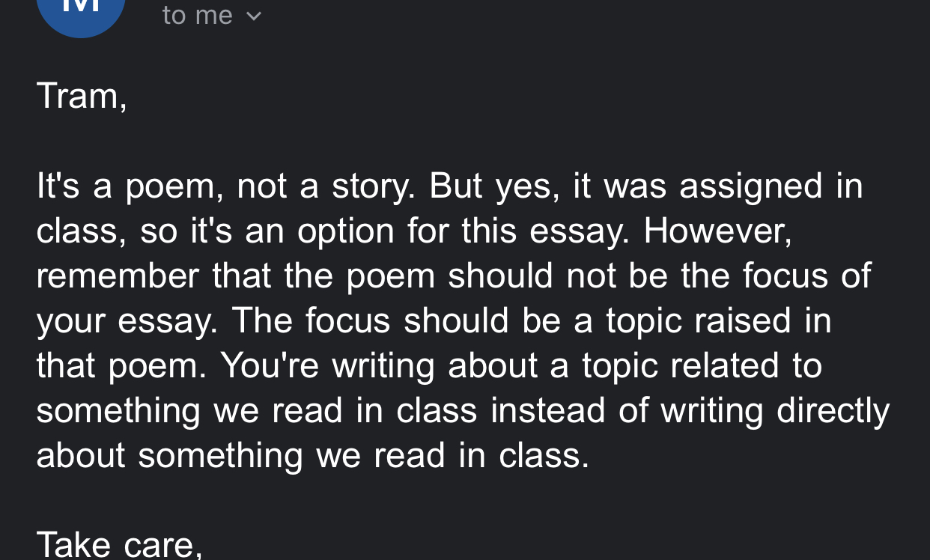Click the line starting "your essay. The focus"

coord(434,321)
